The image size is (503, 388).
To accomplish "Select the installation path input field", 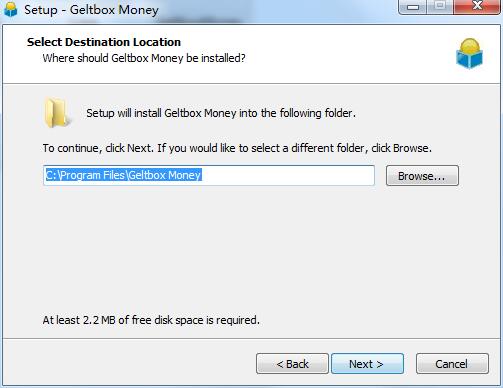I will click(209, 175).
